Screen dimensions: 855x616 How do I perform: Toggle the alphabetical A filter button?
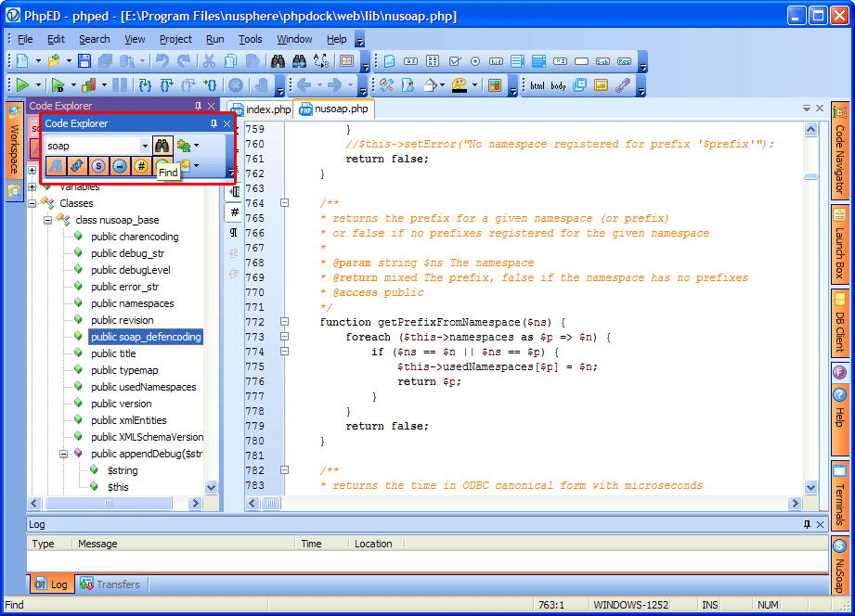pos(56,166)
